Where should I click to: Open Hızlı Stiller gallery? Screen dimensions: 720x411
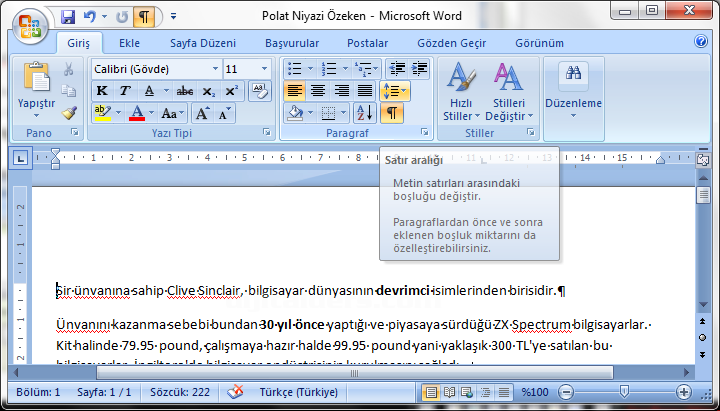461,91
